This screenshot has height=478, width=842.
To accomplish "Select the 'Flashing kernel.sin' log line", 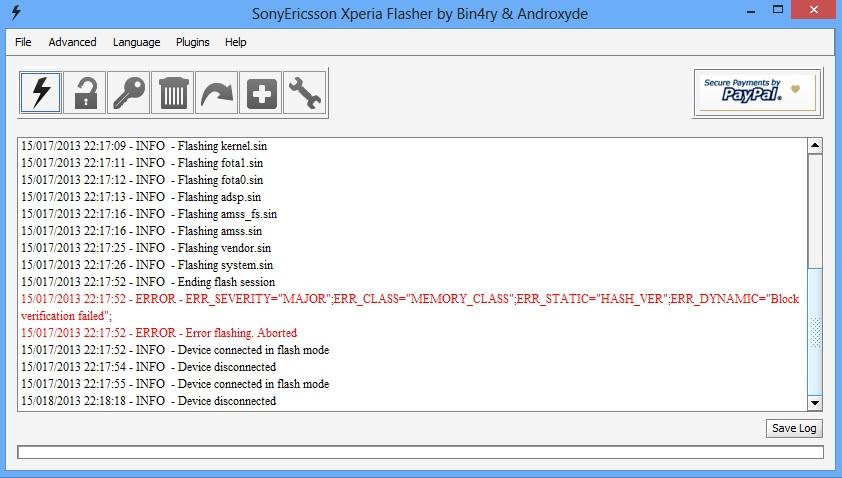I will click(x=144, y=146).
